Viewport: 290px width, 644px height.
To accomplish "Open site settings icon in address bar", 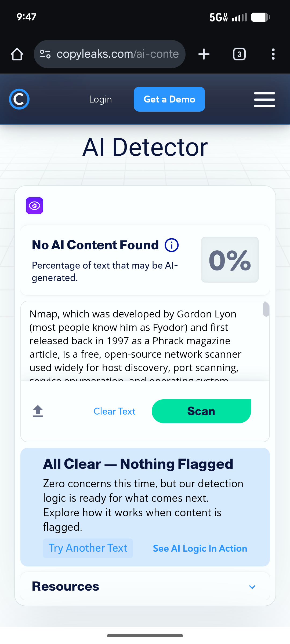I will [45, 54].
